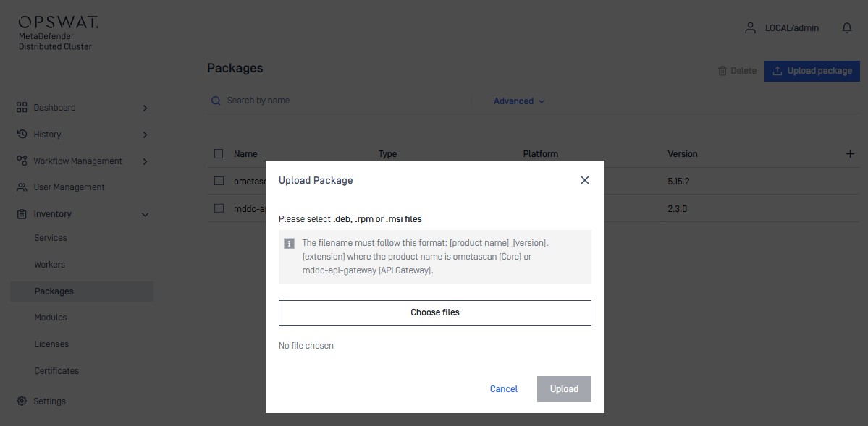Click the user profile icon
Screen dimensions: 868x426
750,28
